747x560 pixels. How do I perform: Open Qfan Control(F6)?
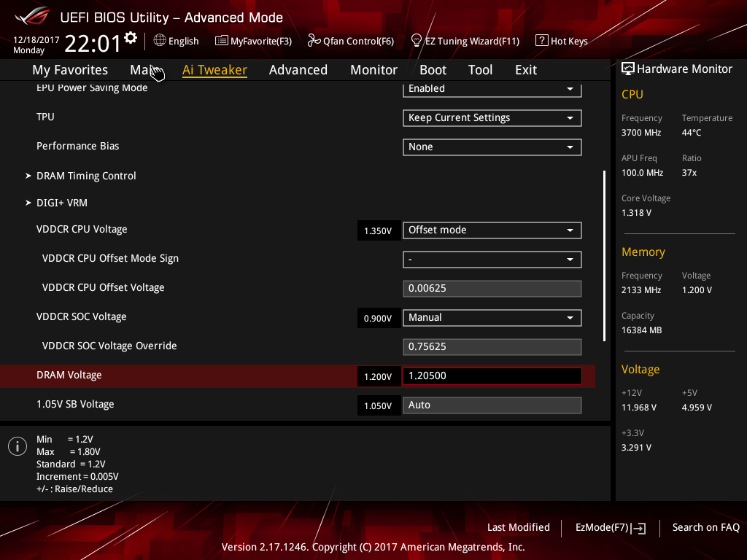(351, 41)
